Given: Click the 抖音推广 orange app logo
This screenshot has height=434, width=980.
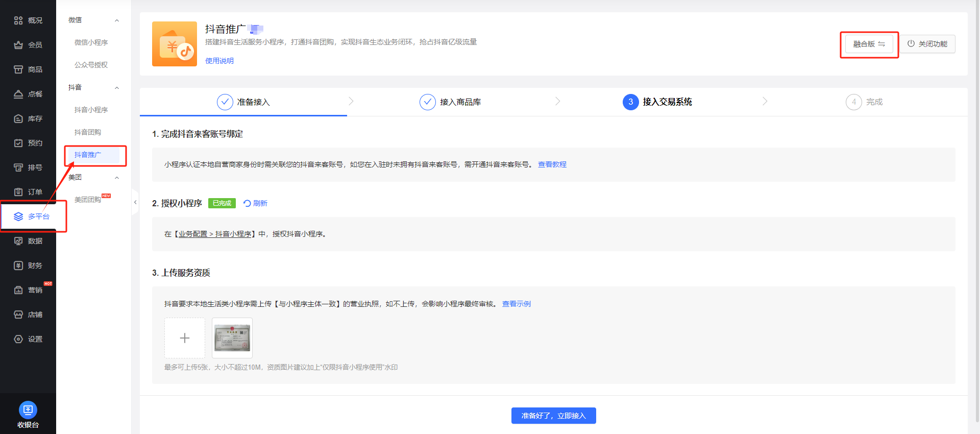Looking at the screenshot, I should (x=175, y=44).
